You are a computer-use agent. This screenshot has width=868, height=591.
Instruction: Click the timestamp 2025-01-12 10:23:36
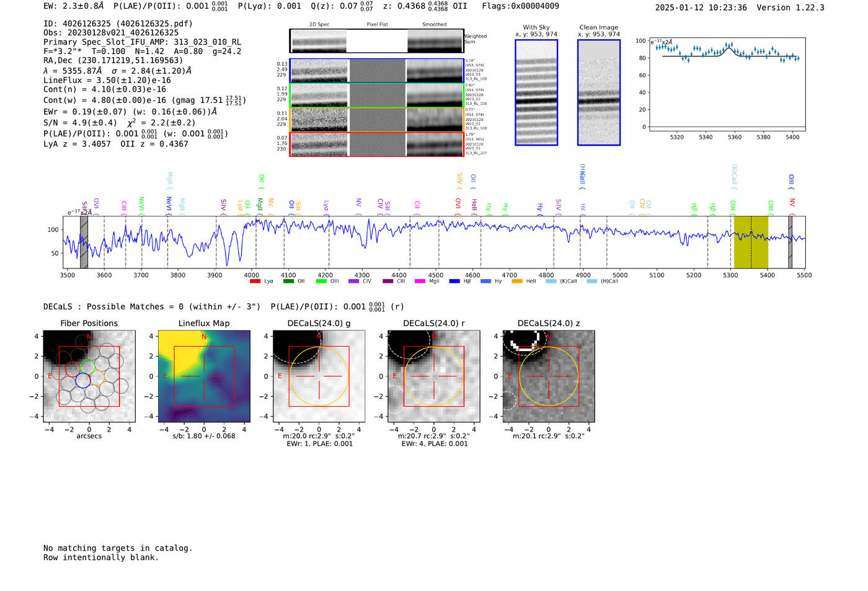(x=701, y=8)
